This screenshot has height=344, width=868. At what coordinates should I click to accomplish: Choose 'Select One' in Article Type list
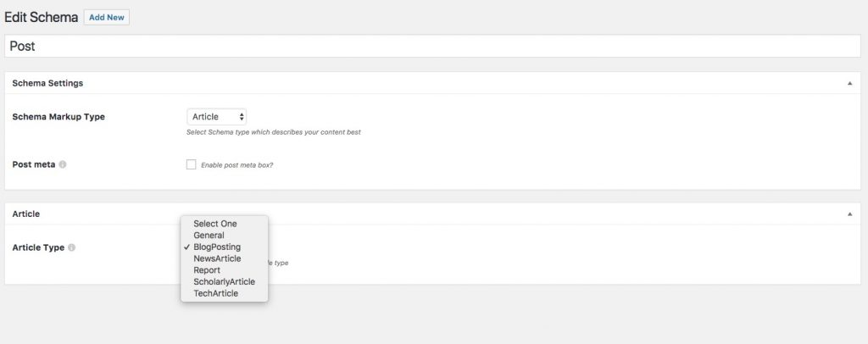coord(215,224)
